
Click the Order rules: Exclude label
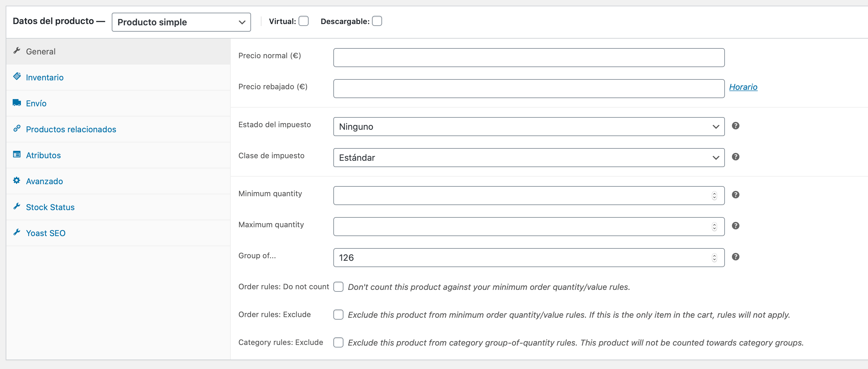(x=275, y=314)
